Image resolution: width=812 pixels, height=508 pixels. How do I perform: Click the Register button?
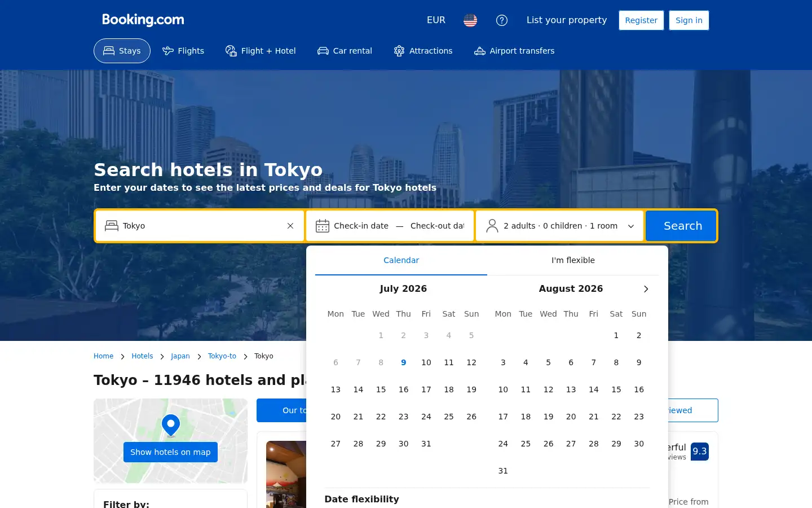(641, 20)
